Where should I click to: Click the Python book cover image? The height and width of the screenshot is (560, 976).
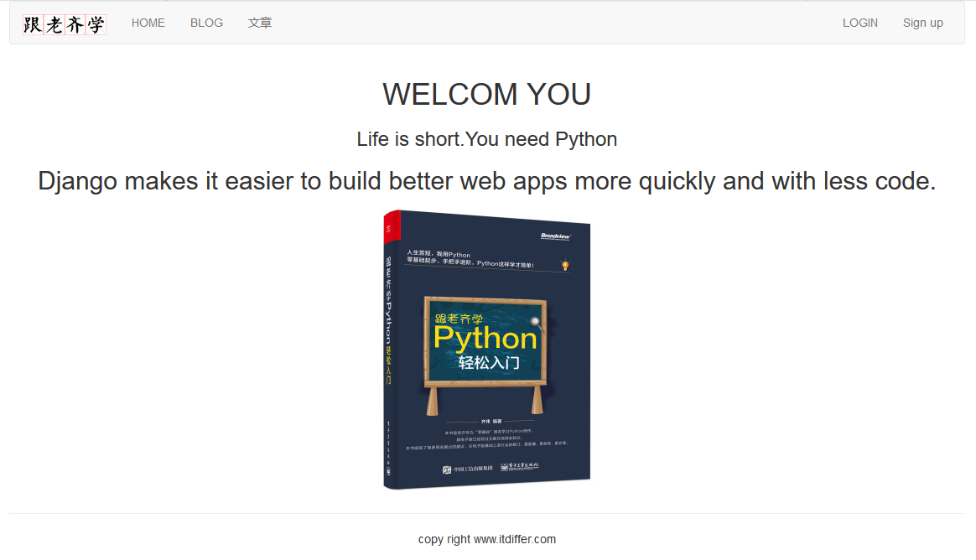tap(487, 350)
